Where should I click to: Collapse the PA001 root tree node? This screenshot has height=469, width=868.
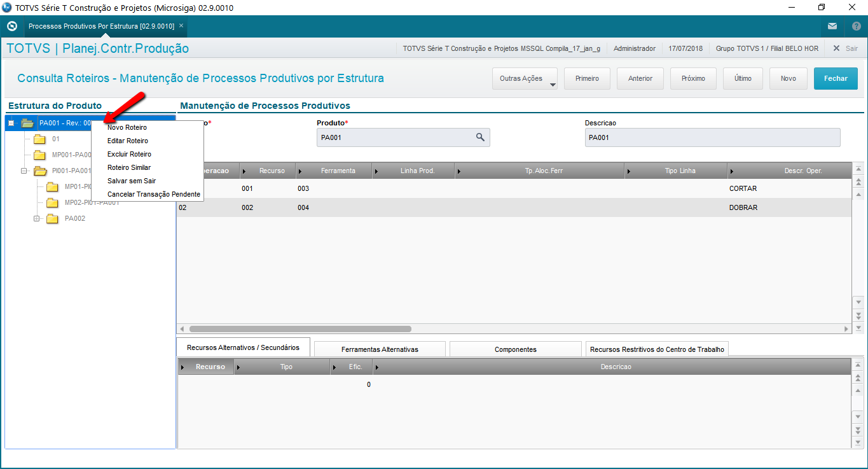click(11, 123)
